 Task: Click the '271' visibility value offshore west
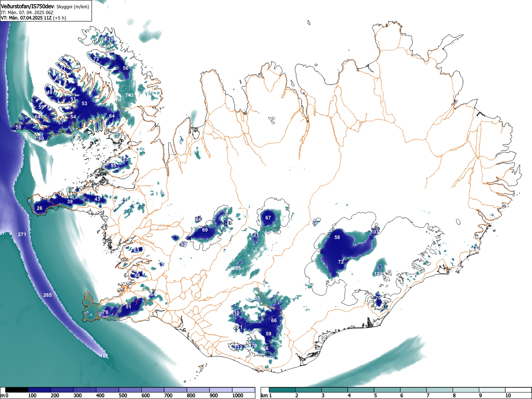pos(22,235)
